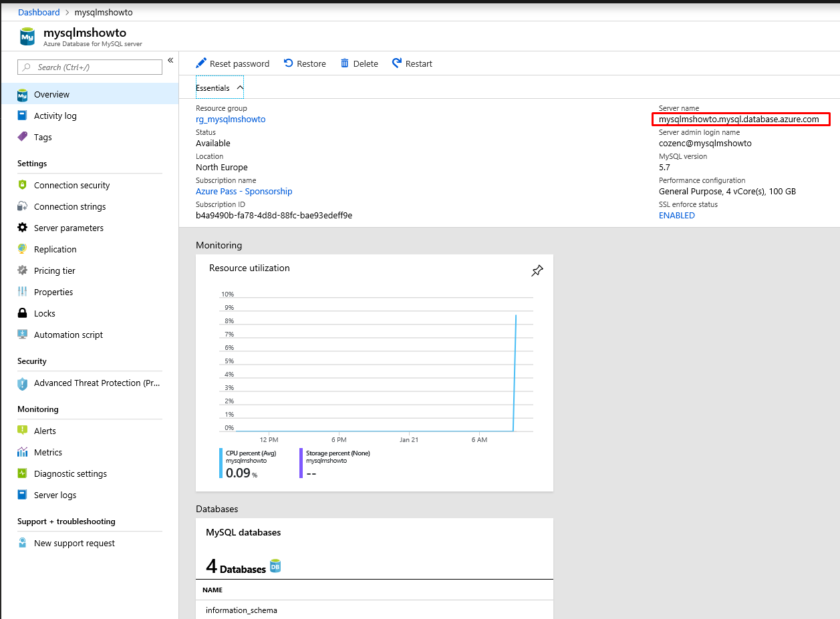Click Reset password button label
This screenshot has height=619, width=840.
click(239, 63)
